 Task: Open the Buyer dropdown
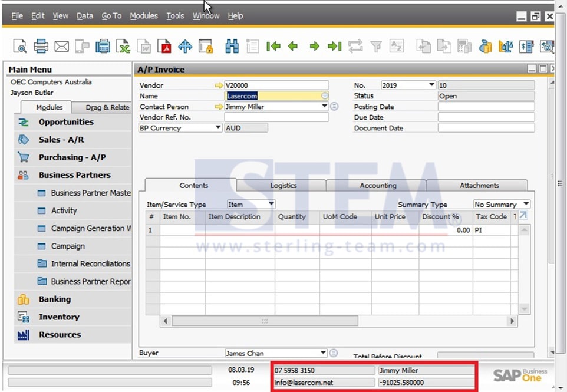[x=323, y=353]
